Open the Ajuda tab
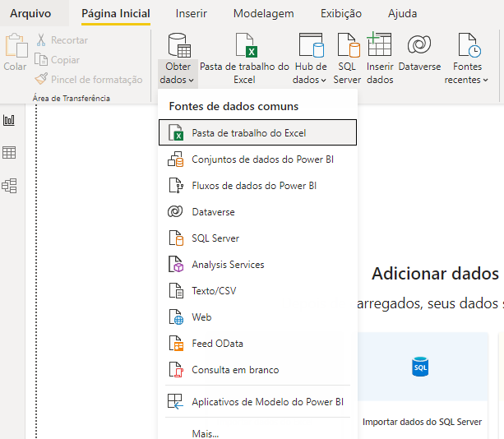Viewport: 504px width, 439px height. click(x=402, y=13)
